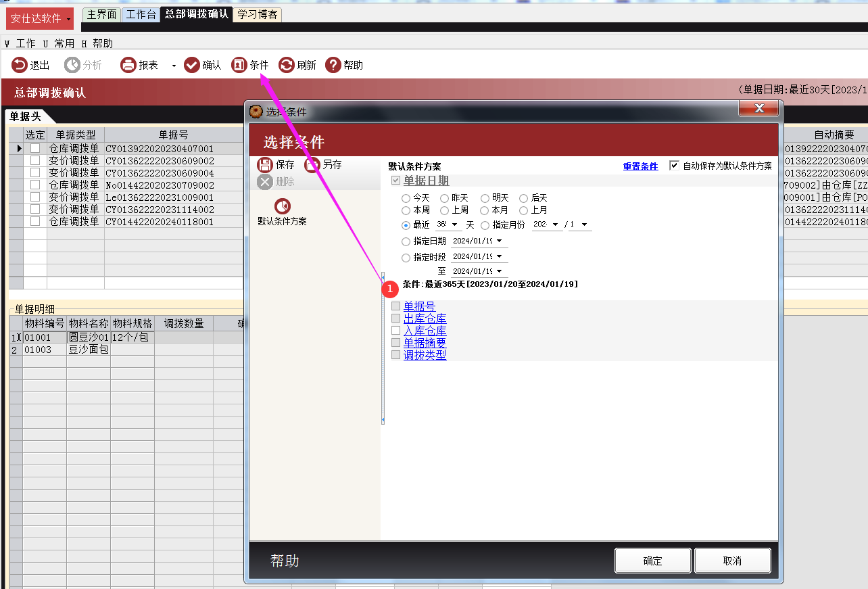
Task: Open the 条件 conditions toolbar icon
Action: point(239,65)
